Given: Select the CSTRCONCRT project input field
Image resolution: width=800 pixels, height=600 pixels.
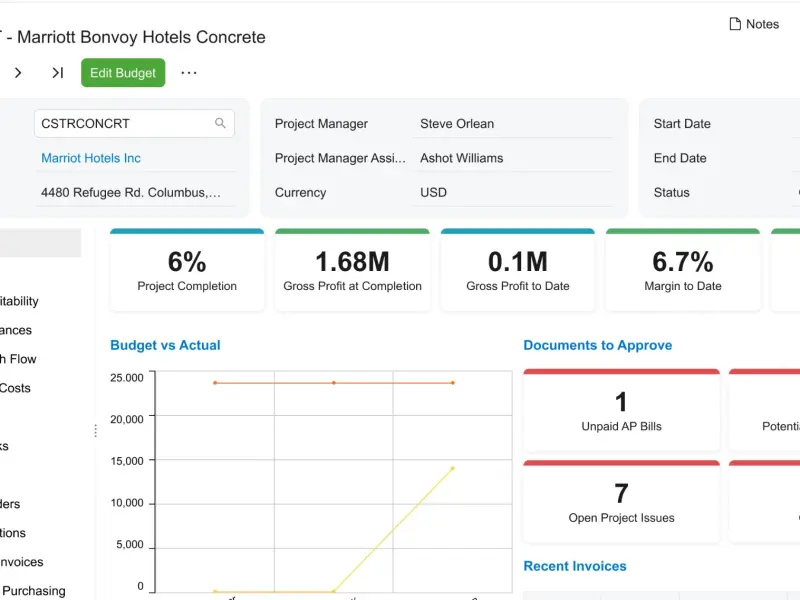Looking at the screenshot, I should click(134, 123).
